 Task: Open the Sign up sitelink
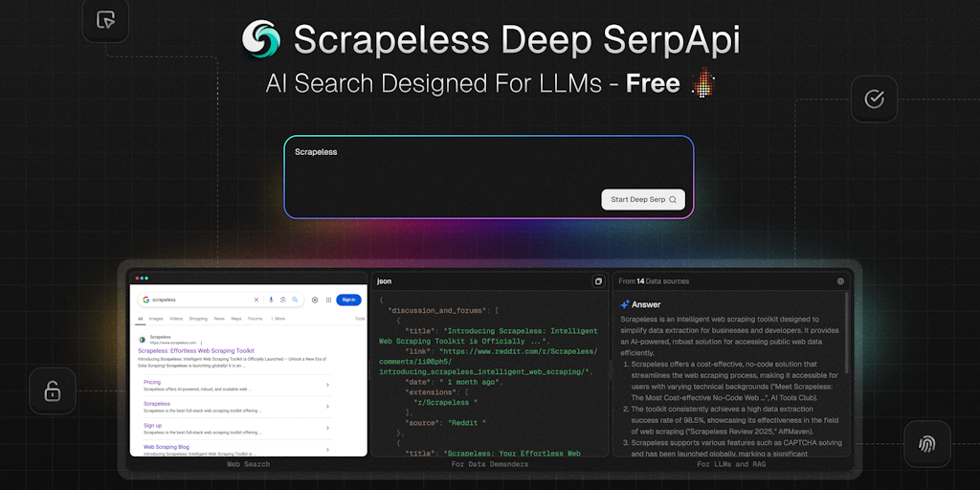tap(152, 425)
